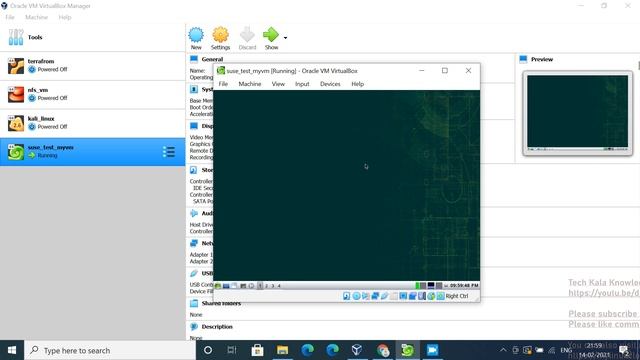Screen dimensions: 640x360
Task: Click mouse integration indicator in VM status bar
Action: coord(431,296)
